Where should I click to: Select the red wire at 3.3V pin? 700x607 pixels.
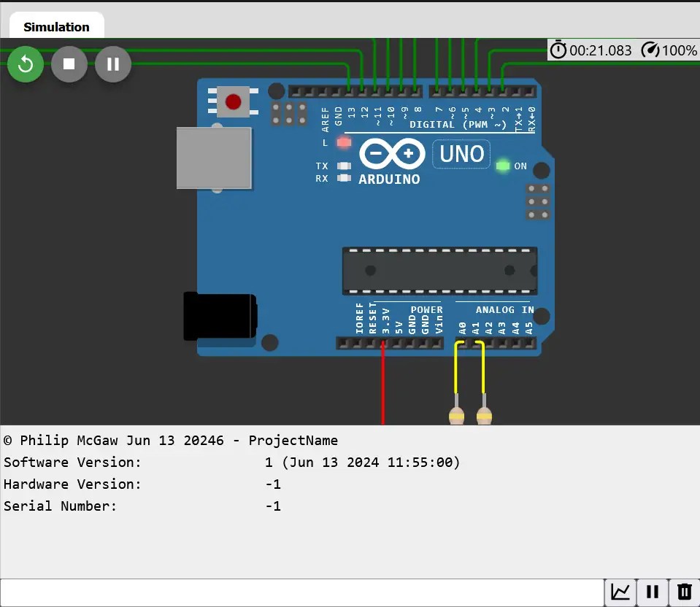point(382,384)
